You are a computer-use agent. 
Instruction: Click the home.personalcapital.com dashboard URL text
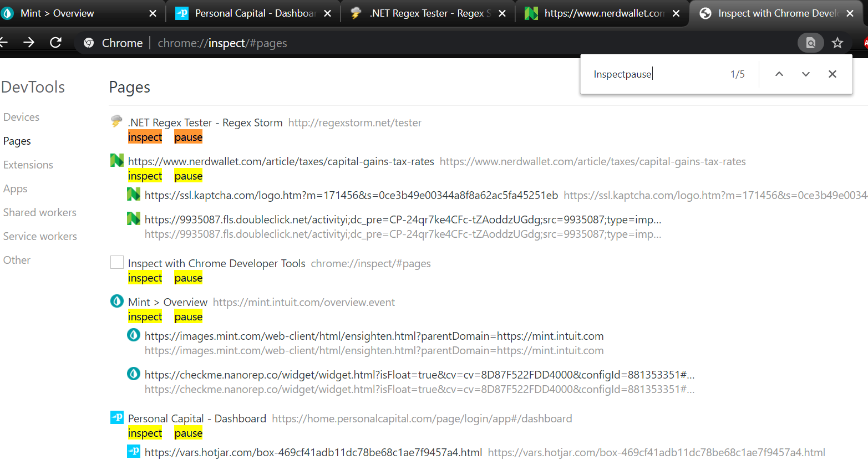tap(422, 418)
